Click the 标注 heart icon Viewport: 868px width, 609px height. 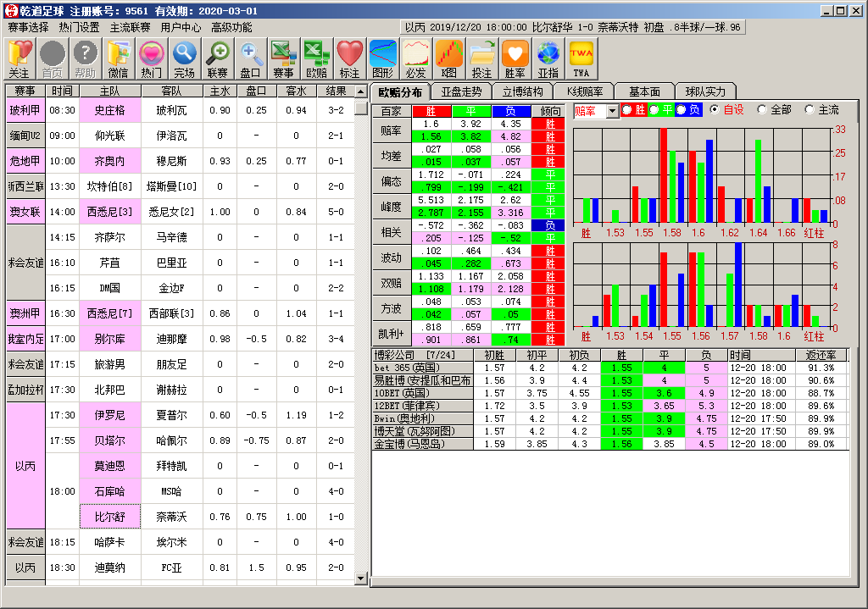click(349, 59)
